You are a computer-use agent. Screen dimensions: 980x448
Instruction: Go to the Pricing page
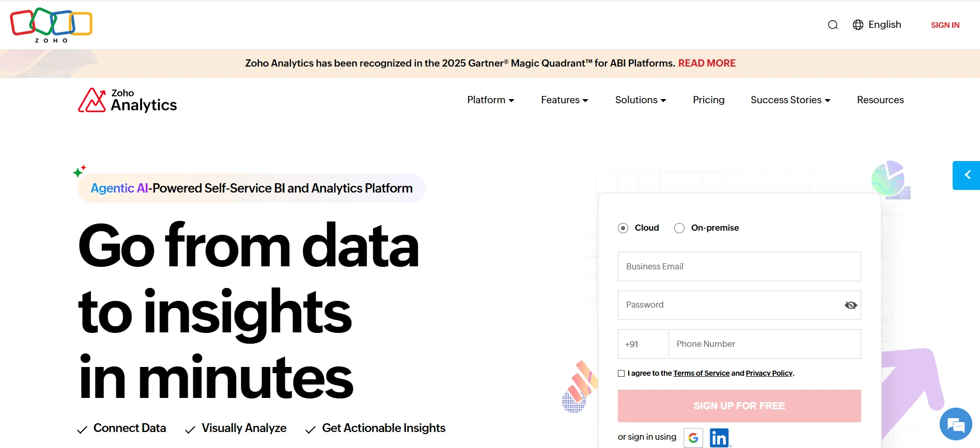coord(708,100)
